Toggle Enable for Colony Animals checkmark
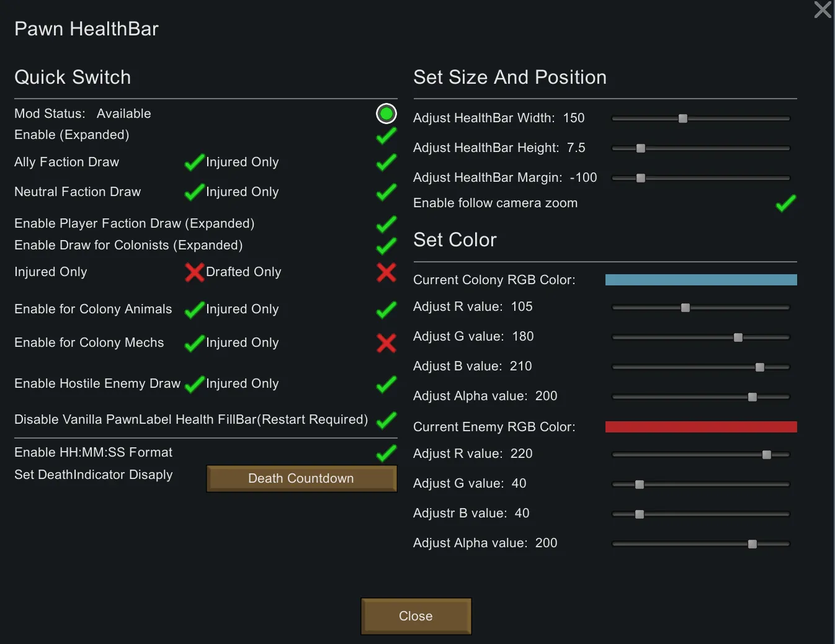Screen dimensions: 835x644 coord(194,309)
